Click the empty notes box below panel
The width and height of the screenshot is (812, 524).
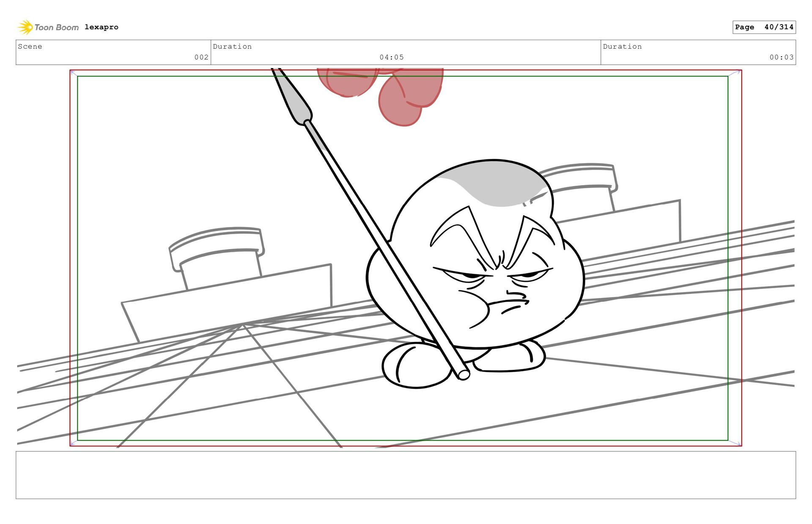pyautogui.click(x=406, y=475)
